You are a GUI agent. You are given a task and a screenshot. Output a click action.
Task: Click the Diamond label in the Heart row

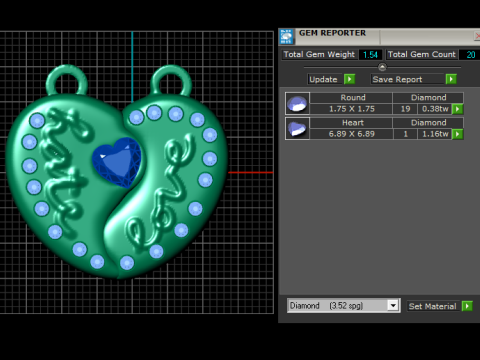click(428, 123)
